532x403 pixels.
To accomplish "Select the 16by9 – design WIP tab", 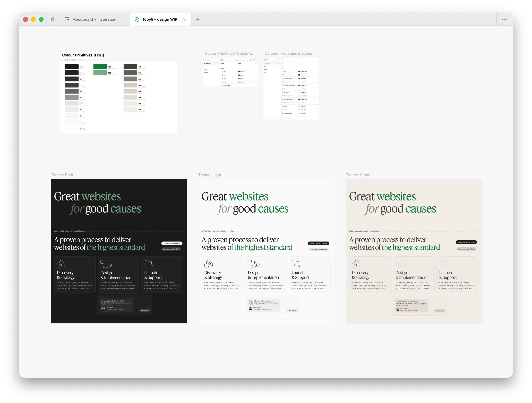I will coord(159,19).
